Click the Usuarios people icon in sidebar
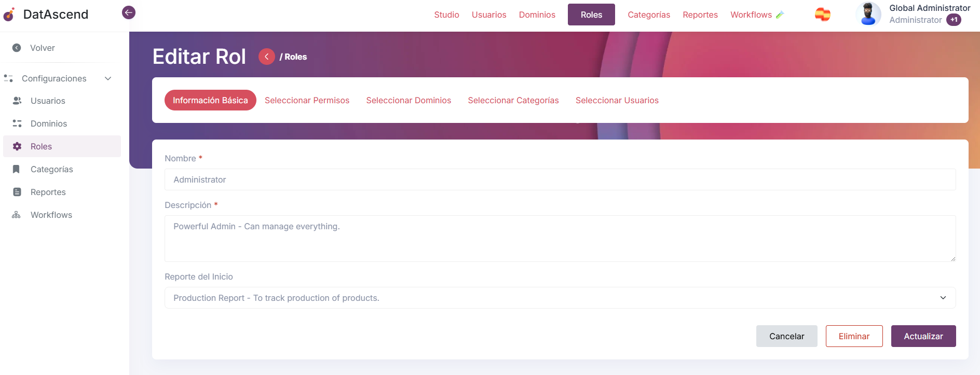Viewport: 980px width, 375px height. [17, 101]
